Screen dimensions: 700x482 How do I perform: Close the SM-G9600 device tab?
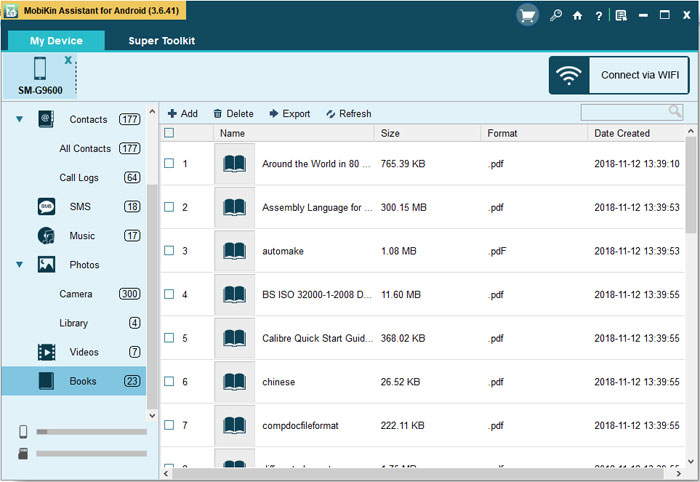coord(68,60)
